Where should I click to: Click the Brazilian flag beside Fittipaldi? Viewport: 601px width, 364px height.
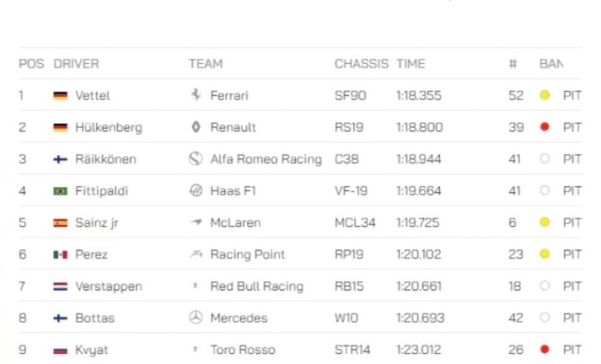coord(60,191)
